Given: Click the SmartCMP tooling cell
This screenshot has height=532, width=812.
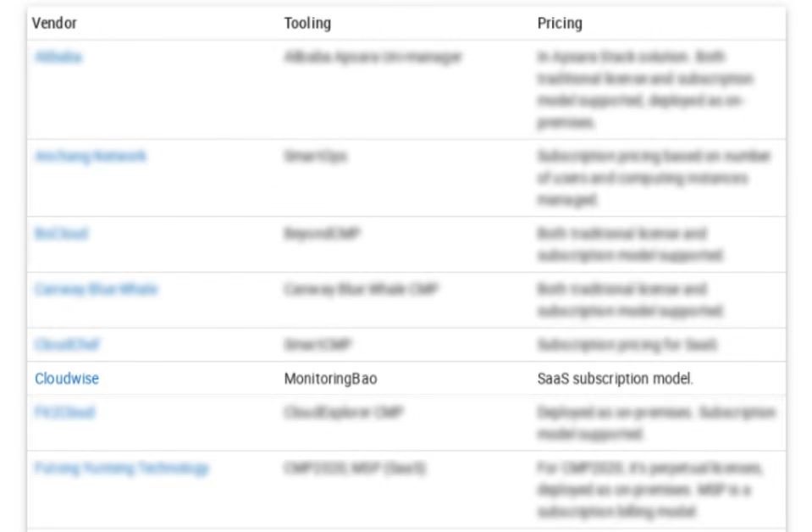Looking at the screenshot, I should click(x=318, y=345).
